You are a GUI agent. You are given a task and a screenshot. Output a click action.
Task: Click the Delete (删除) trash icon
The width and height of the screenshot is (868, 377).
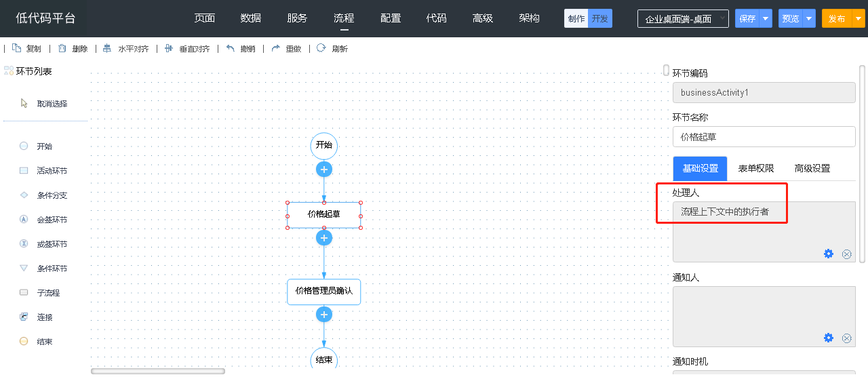point(62,48)
